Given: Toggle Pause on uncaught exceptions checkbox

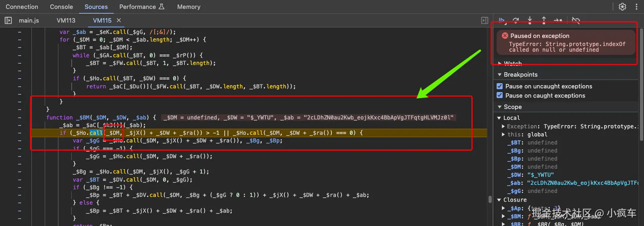Looking at the screenshot, I should 499,86.
